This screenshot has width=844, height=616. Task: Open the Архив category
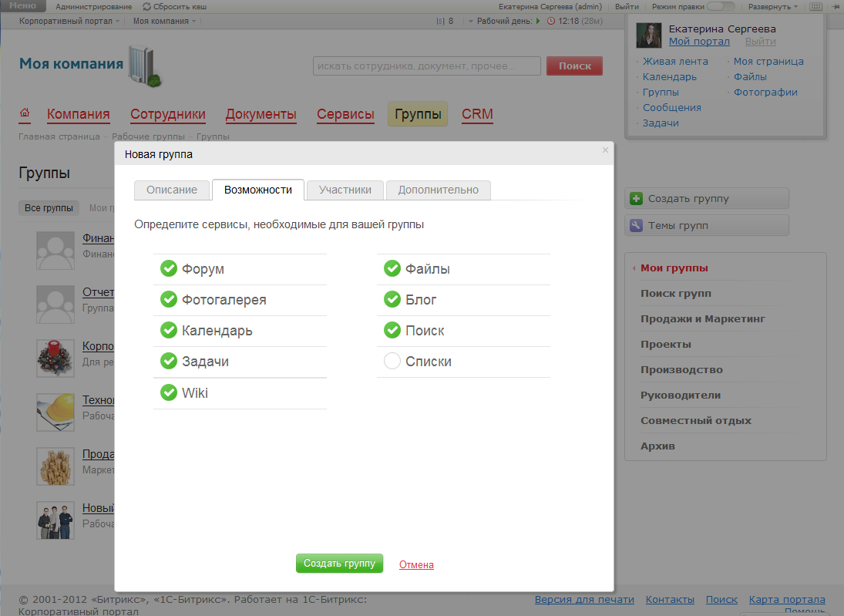(657, 446)
